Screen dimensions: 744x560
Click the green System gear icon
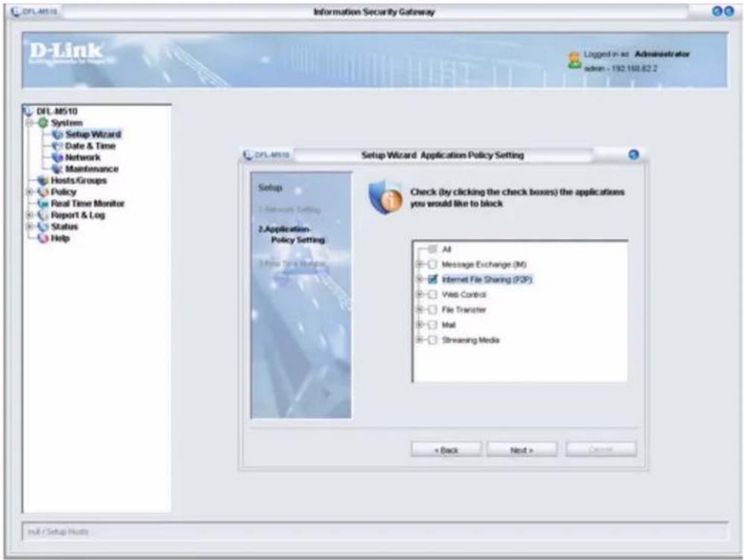coord(43,123)
